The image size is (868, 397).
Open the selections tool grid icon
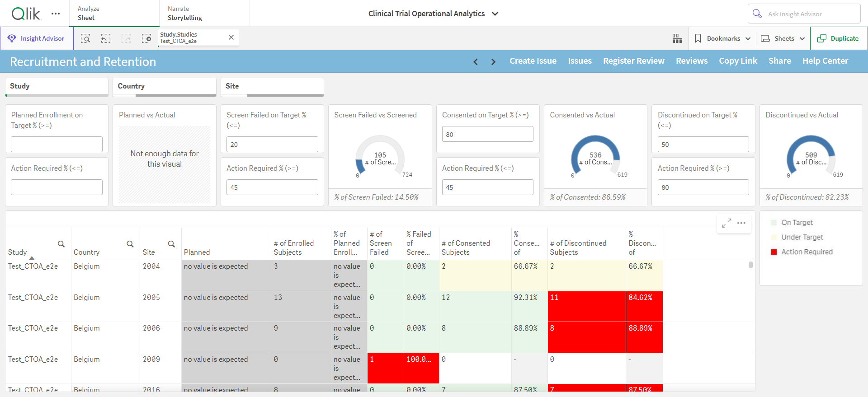pyautogui.click(x=677, y=38)
